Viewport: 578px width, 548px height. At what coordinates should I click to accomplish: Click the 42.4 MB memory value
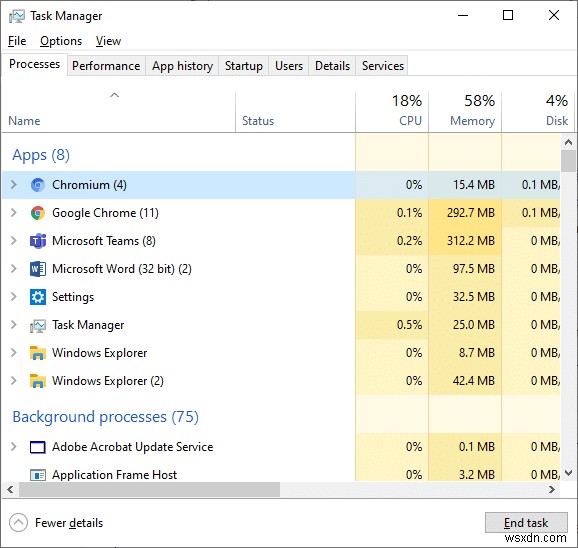[474, 381]
